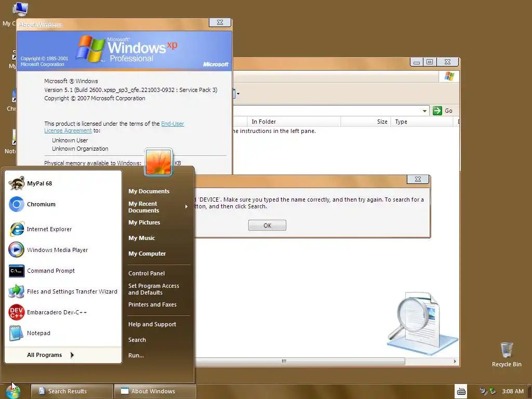Screen dimensions: 532x399
Task: Open My Music from Start menu
Action: point(141,238)
